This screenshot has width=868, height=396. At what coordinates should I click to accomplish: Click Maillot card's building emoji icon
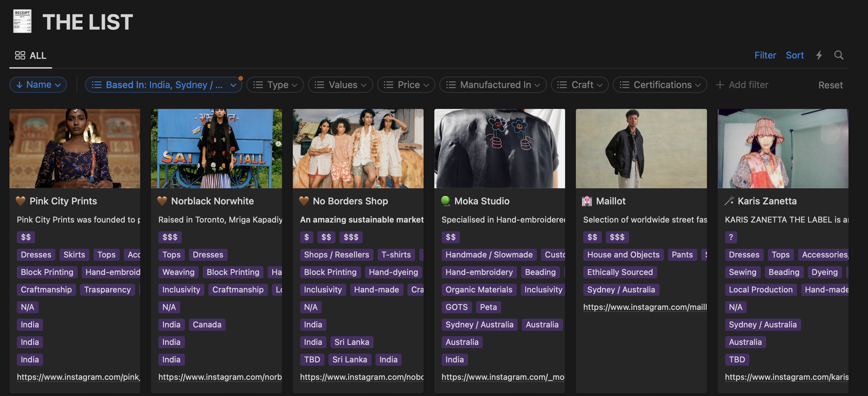tap(587, 201)
